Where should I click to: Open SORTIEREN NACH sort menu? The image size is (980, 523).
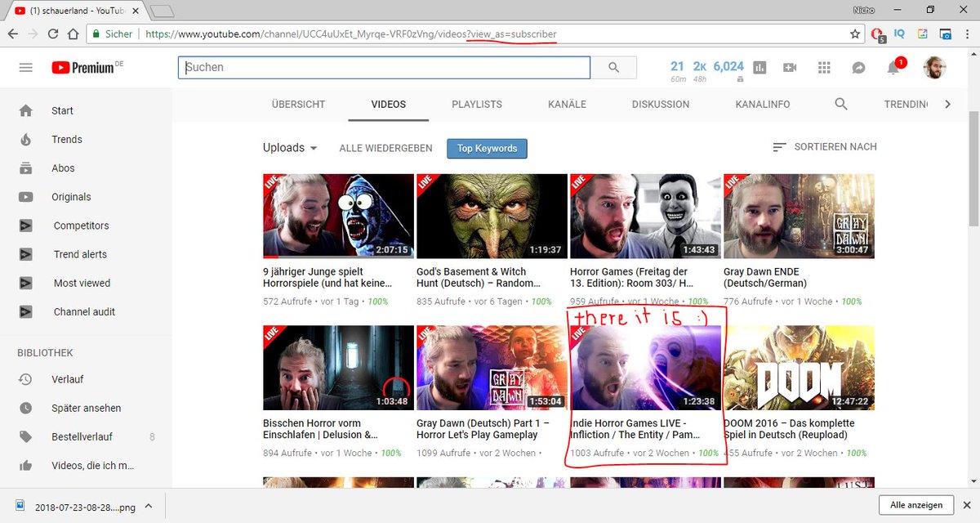825,146
